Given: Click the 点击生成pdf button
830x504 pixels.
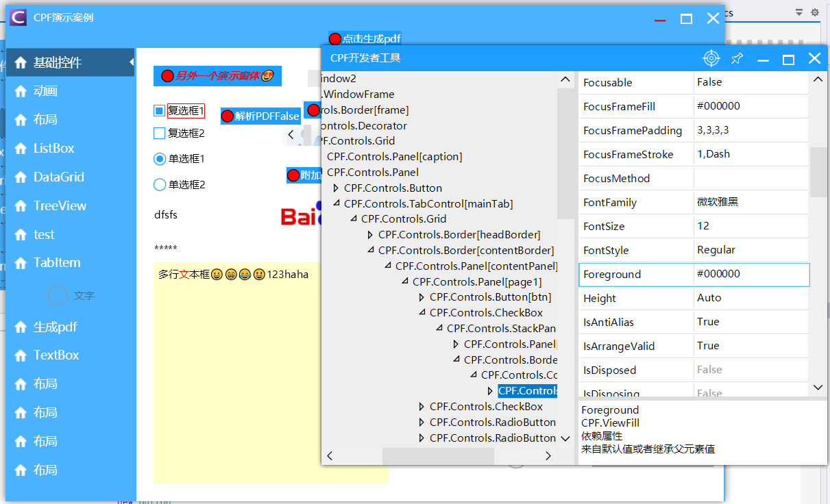Looking at the screenshot, I should click(365, 39).
